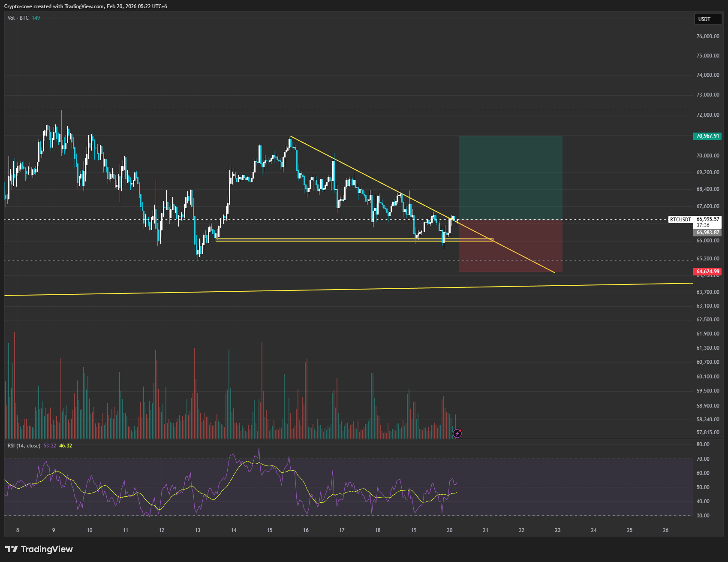Image resolution: width=728 pixels, height=562 pixels.
Task: Click the 76,000.00 price axis label
Action: pos(708,36)
